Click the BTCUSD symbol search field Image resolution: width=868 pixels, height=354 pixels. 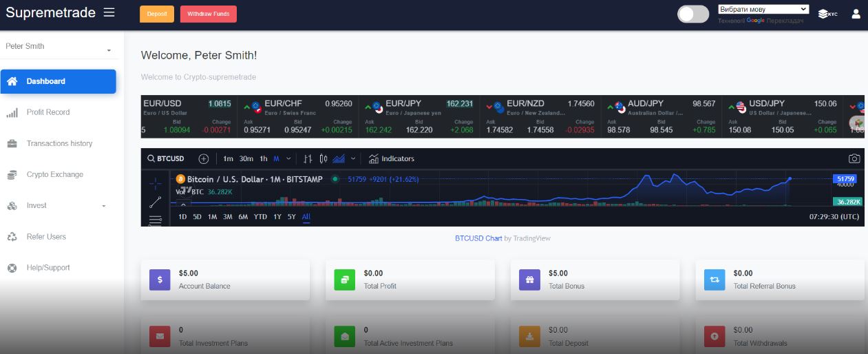[167, 158]
